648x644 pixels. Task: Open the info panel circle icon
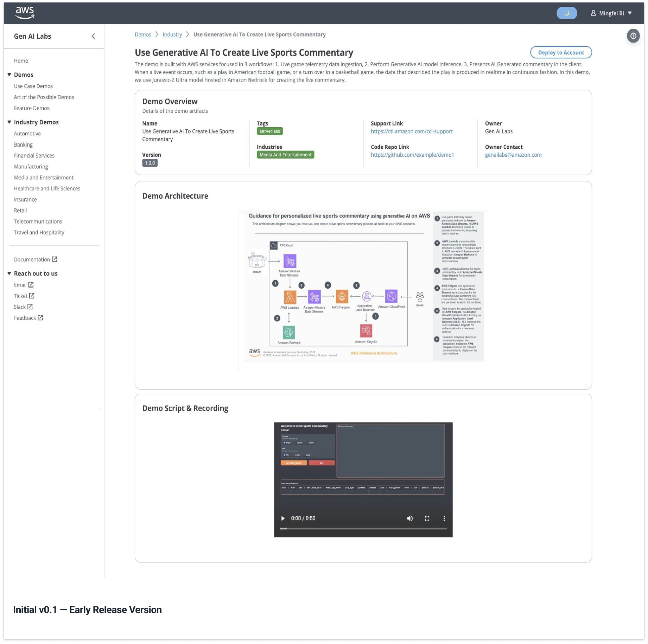coord(633,36)
